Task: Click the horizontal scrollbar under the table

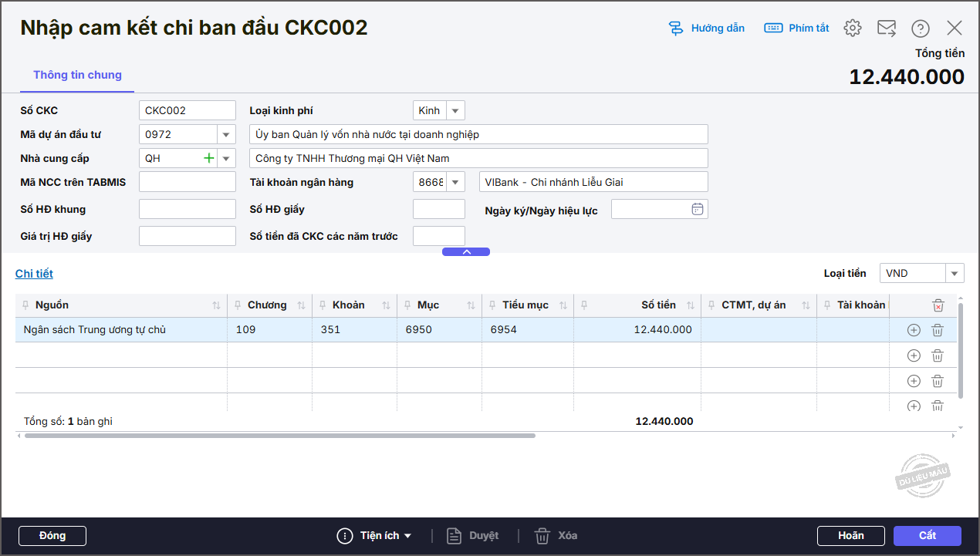Action: click(279, 436)
